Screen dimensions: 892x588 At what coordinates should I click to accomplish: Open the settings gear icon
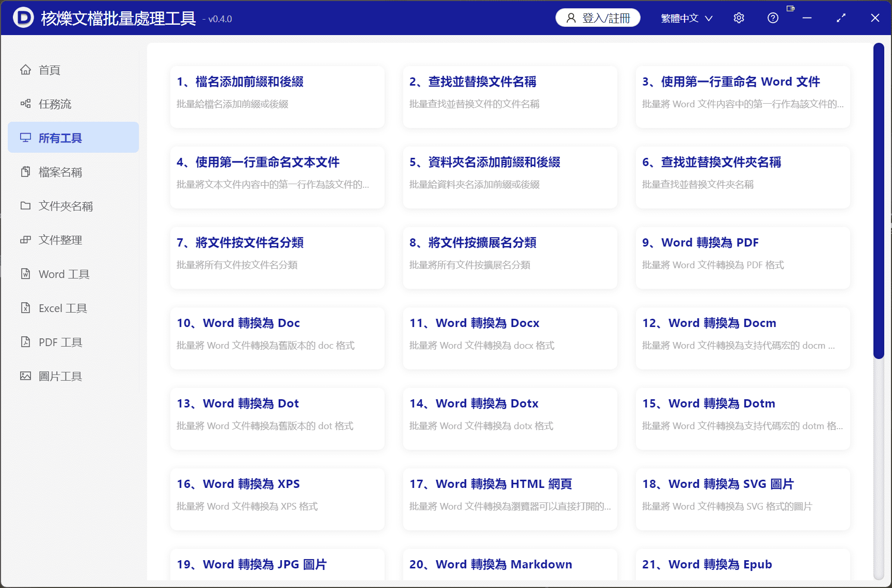739,18
